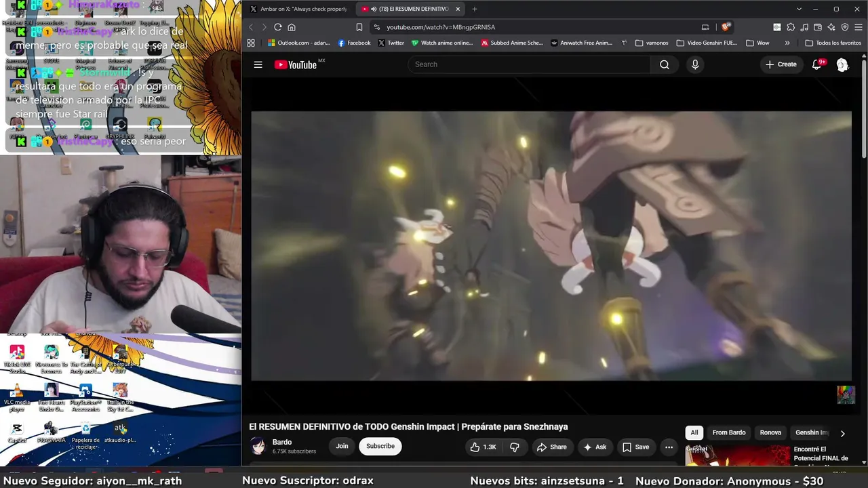Dislike the video
The image size is (868, 488).
tap(515, 447)
